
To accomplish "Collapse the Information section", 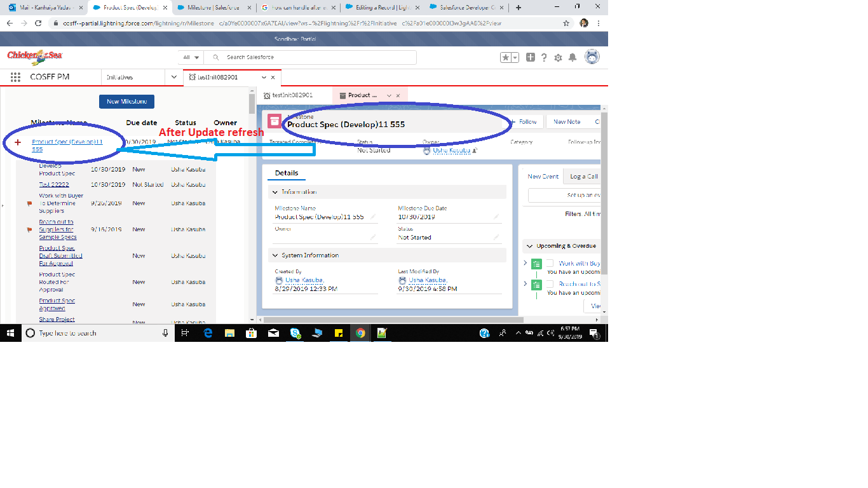I will pos(275,192).
